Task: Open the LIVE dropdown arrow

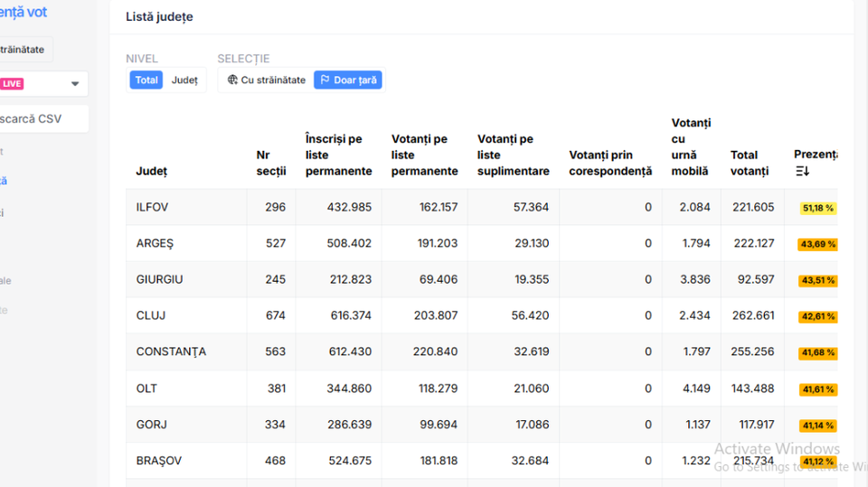Action: pyautogui.click(x=75, y=84)
